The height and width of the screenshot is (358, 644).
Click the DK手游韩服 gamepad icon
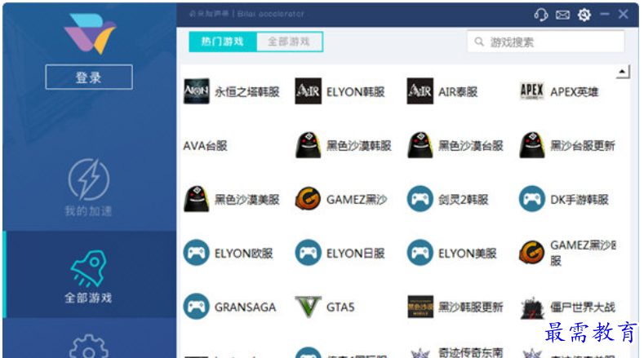tap(532, 199)
